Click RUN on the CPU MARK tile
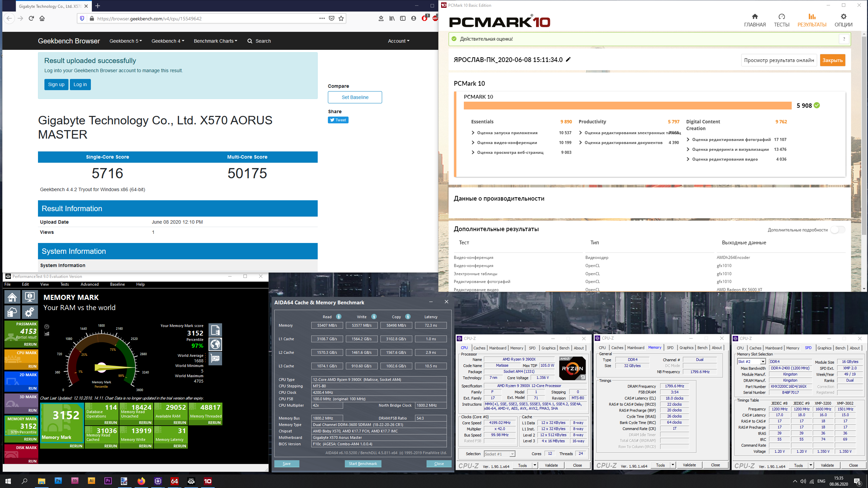 pyautogui.click(x=33, y=366)
